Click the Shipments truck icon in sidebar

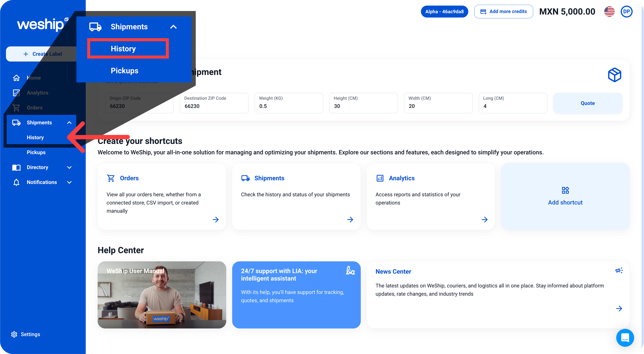pos(16,123)
